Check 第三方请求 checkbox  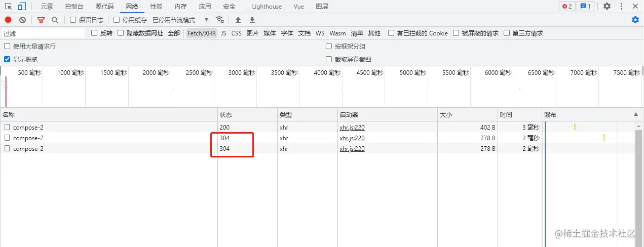tap(507, 33)
